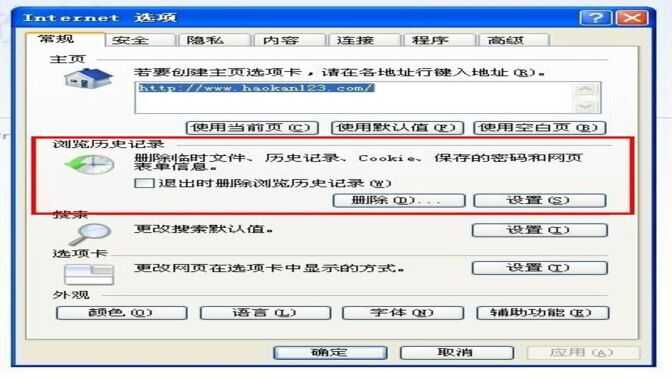Select the 连接 tab
Viewport: 672px width, 378px height.
tap(364, 40)
